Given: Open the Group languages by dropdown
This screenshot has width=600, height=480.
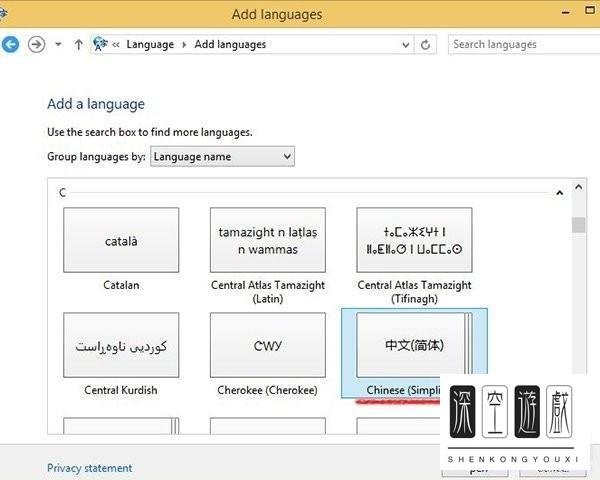Looking at the screenshot, I should tap(222, 157).
